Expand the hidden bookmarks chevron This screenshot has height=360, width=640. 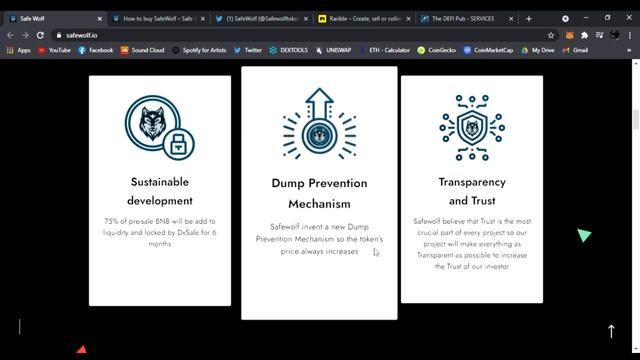tap(629, 50)
